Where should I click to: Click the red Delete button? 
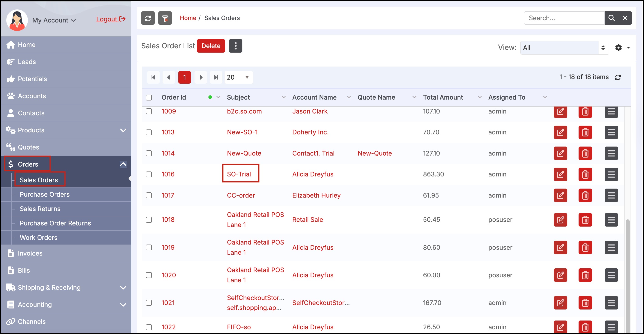pos(211,46)
